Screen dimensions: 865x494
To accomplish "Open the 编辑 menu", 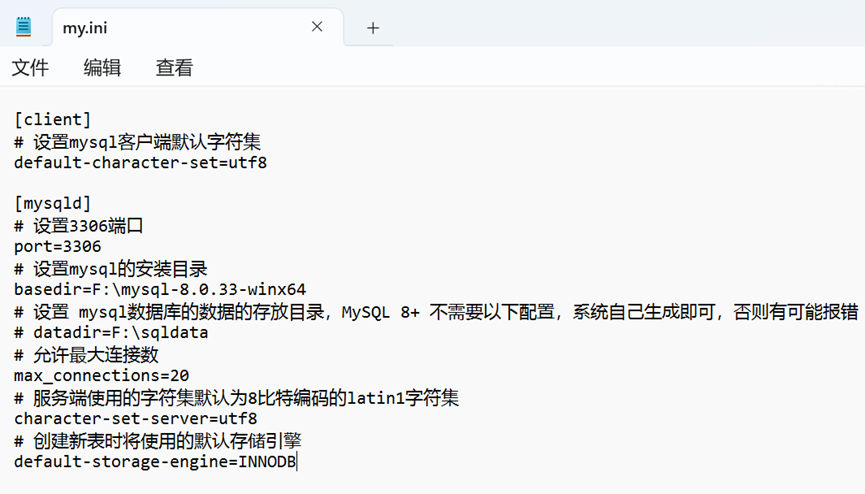I will pos(102,67).
